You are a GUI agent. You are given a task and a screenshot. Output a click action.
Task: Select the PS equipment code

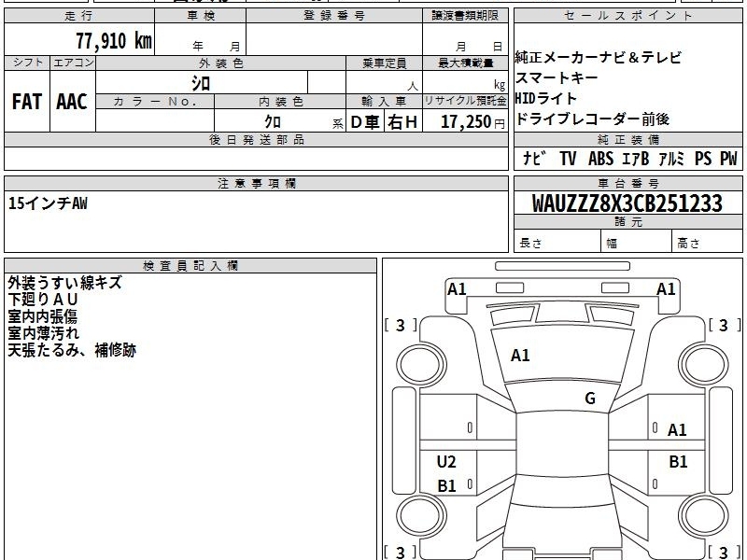click(x=703, y=158)
